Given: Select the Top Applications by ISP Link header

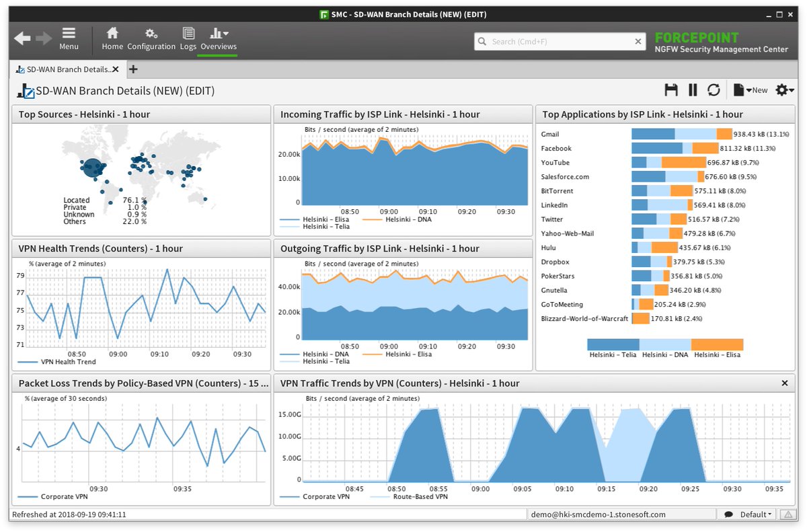Looking at the screenshot, I should (665, 114).
